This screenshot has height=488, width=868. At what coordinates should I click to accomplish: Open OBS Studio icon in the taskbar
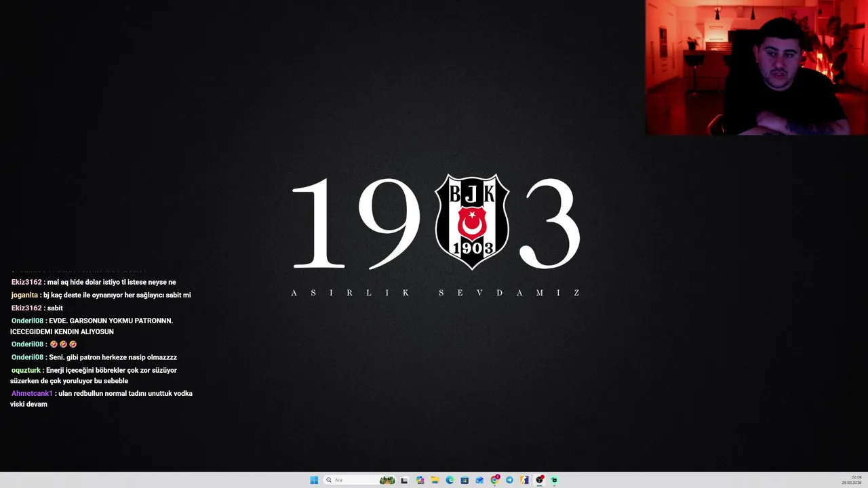[x=540, y=480]
